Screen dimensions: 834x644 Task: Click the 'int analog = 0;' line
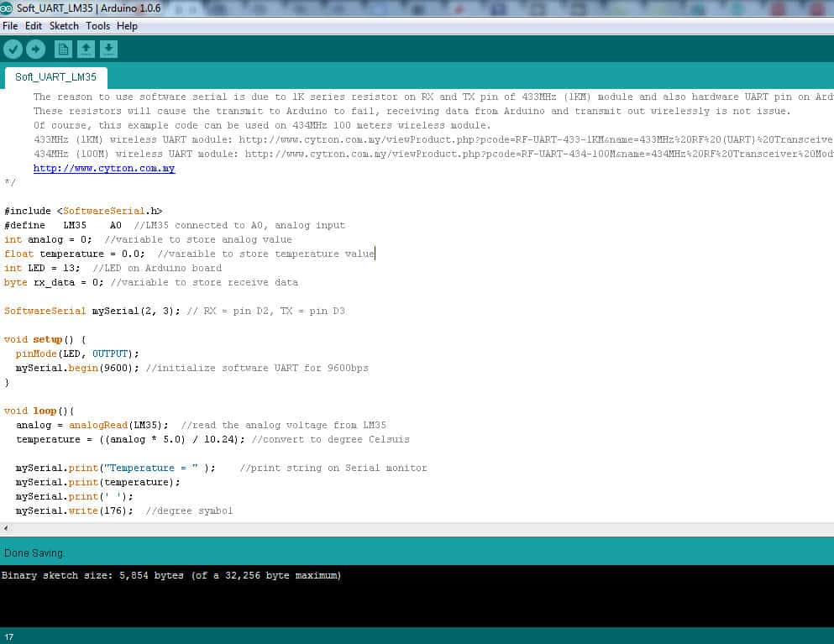(148, 240)
